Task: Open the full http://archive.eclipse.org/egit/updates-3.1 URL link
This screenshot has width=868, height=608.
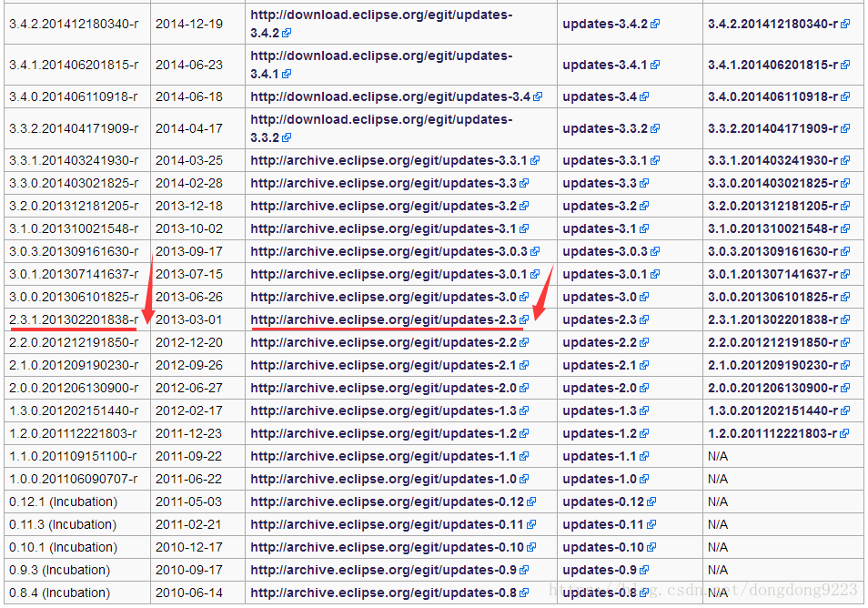Action: click(389, 228)
